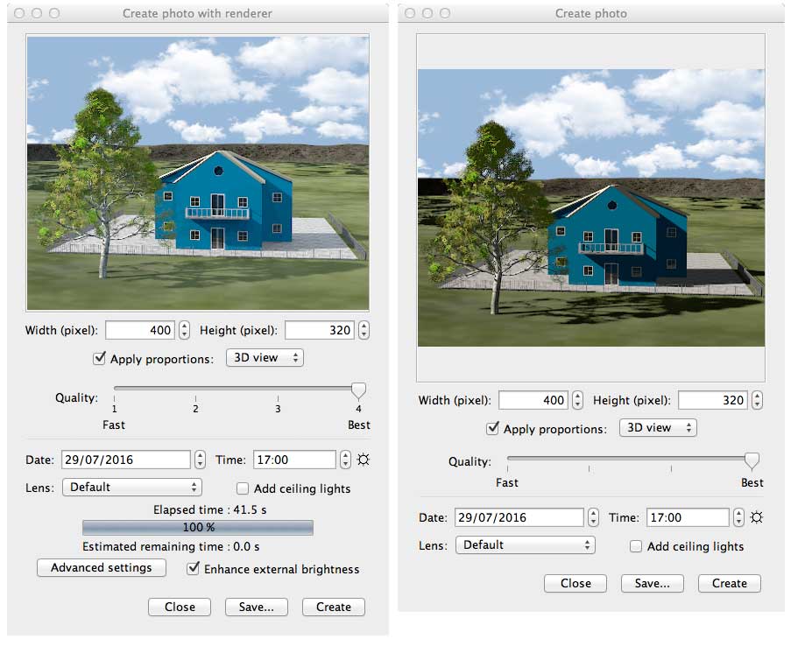This screenshot has height=646, width=812.
Task: Click sun icon next to Time in renderer window
Action: 364,460
